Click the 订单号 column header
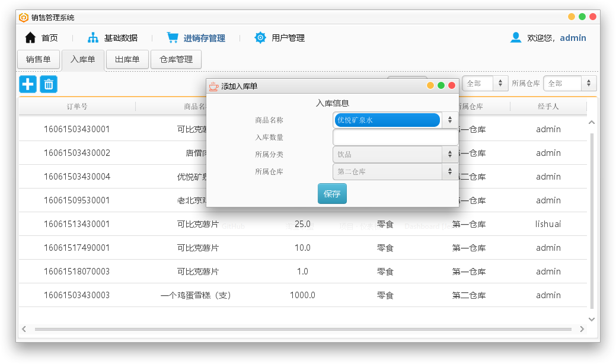This screenshot has height=364, width=616. point(77,106)
